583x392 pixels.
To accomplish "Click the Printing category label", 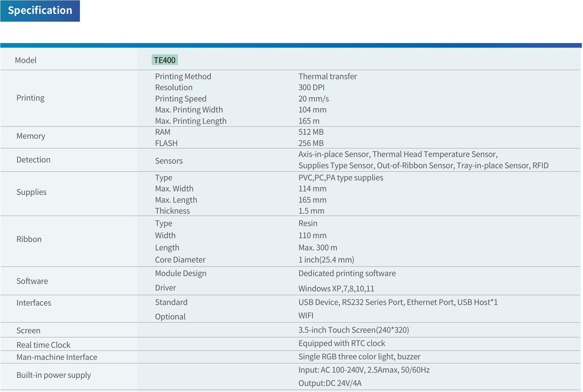I will pos(30,98).
